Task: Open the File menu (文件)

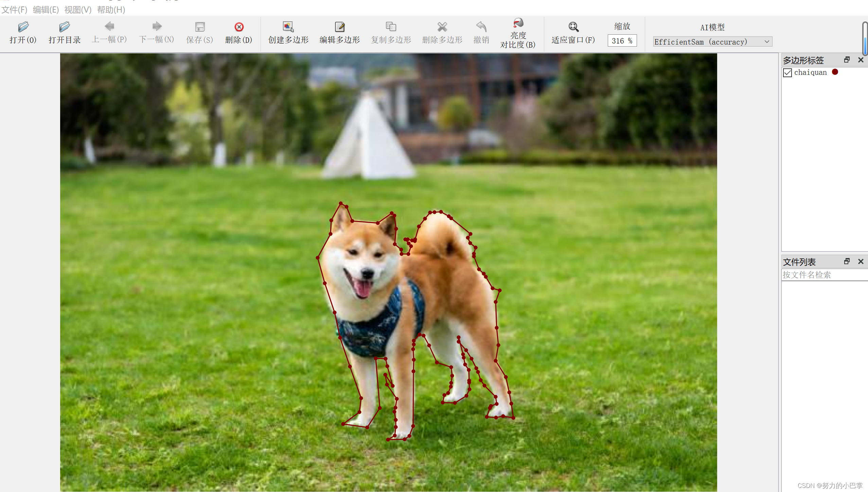Action: [x=14, y=10]
